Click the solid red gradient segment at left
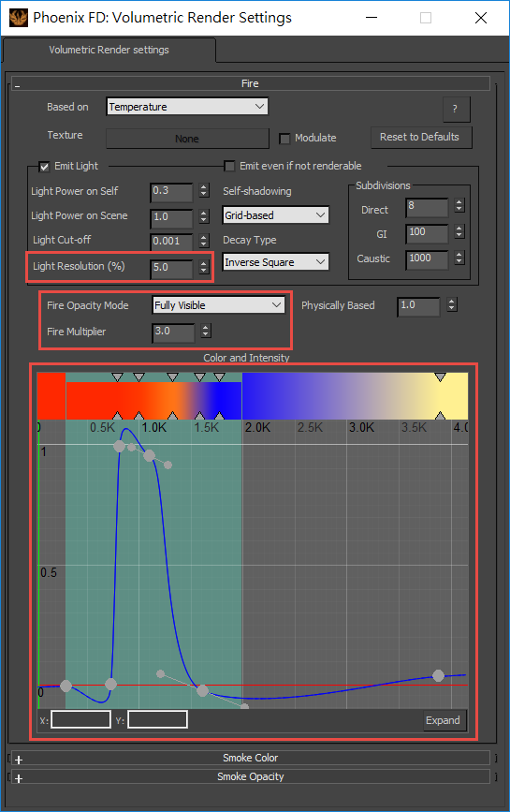Image resolution: width=510 pixels, height=812 pixels. pos(51,396)
